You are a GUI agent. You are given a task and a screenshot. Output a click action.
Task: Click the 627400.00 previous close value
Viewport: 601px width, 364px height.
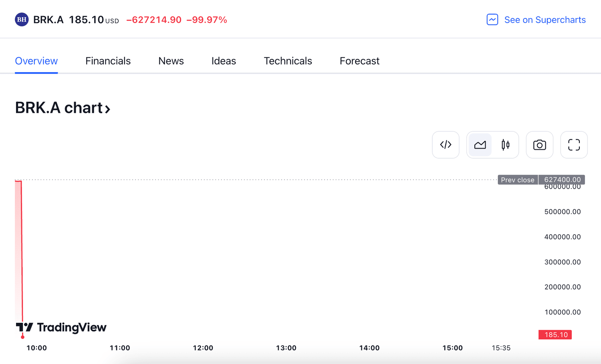pos(562,180)
